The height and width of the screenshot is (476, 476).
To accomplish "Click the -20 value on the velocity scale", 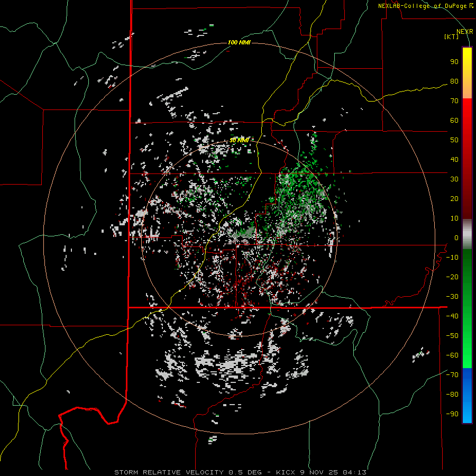I will pos(452,277).
